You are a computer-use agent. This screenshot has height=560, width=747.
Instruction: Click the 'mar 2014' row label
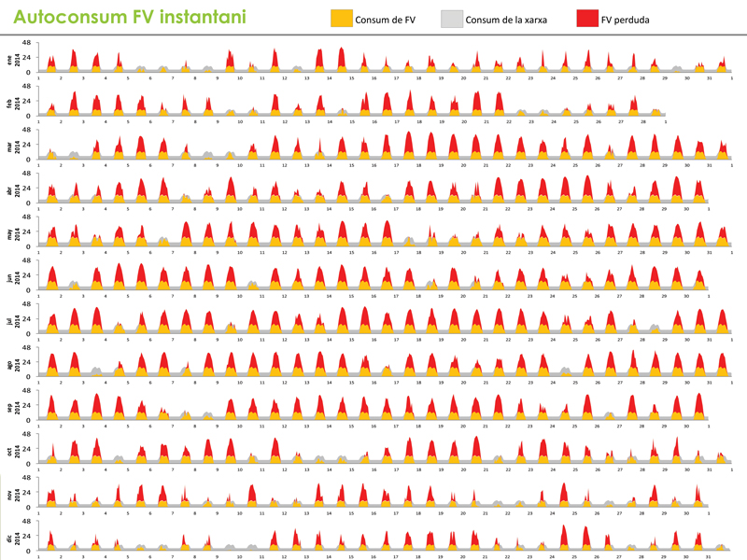pos(13,147)
